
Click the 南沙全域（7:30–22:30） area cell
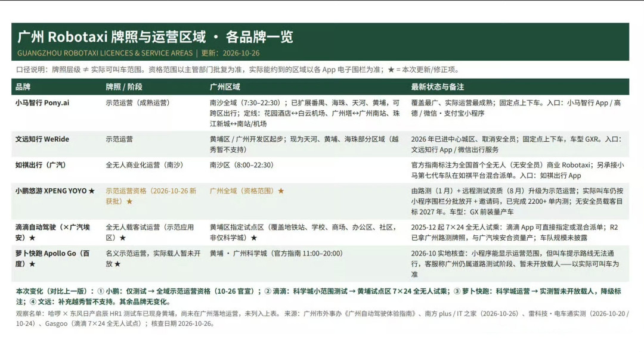point(305,113)
